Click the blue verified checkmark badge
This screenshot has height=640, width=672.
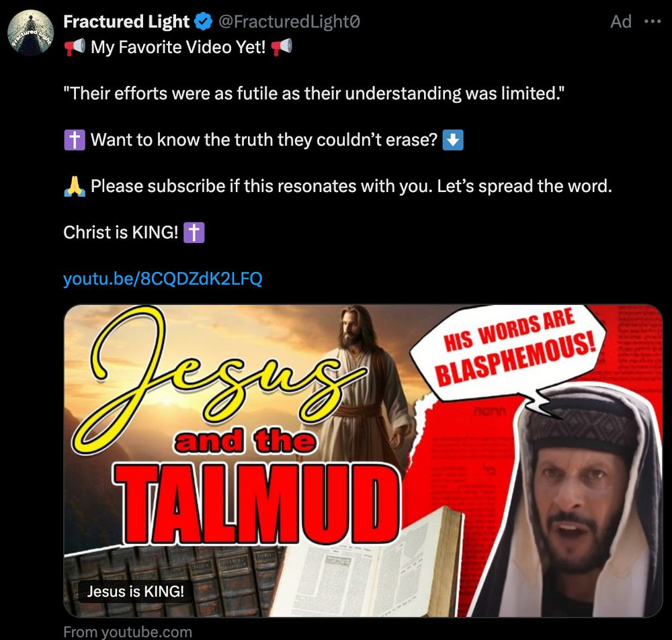point(203,21)
